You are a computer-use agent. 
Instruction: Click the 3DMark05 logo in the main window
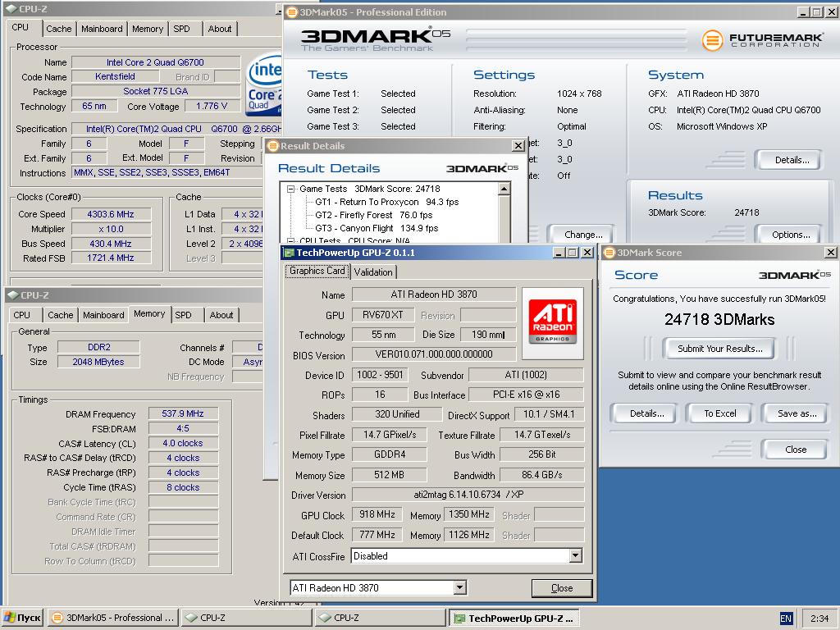[x=375, y=39]
